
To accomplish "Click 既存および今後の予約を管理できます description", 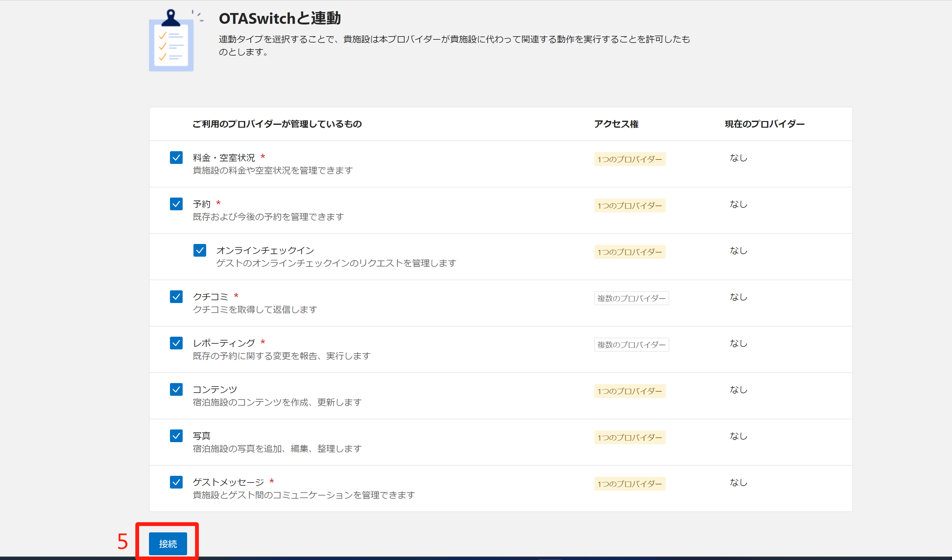I will (268, 217).
